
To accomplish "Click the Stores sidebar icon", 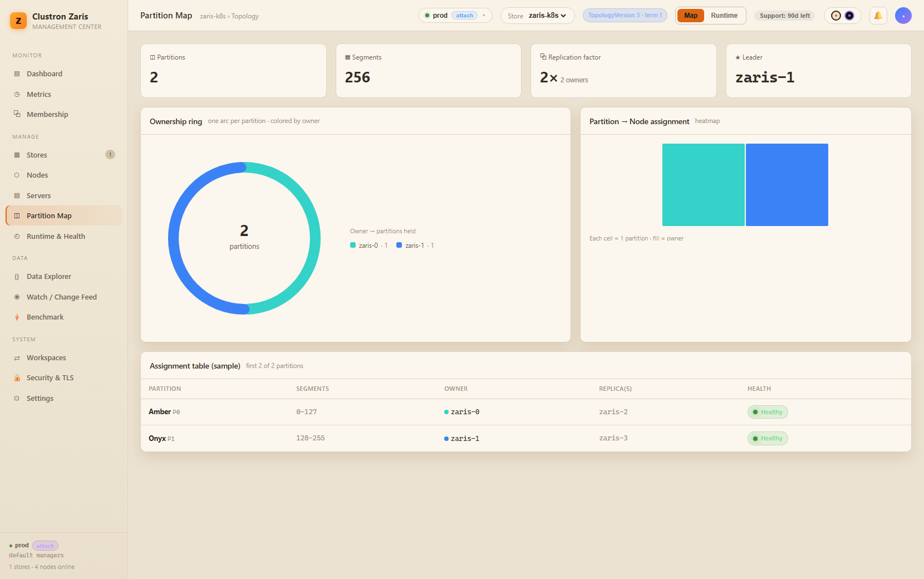I will click(17, 155).
